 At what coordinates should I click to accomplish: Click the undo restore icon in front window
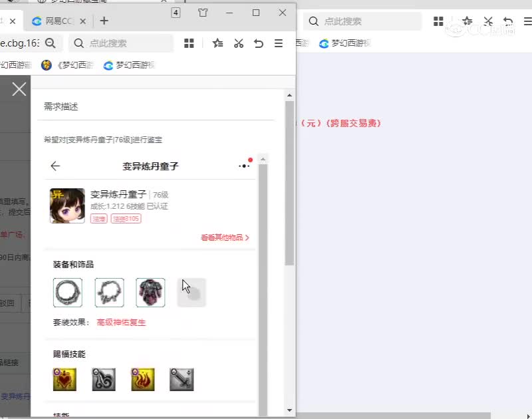pos(259,43)
